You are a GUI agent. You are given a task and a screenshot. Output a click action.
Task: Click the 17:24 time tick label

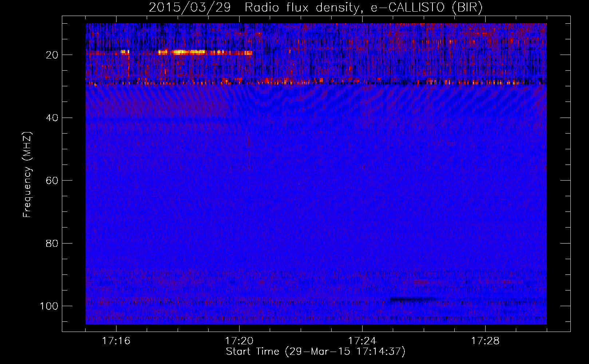click(362, 341)
